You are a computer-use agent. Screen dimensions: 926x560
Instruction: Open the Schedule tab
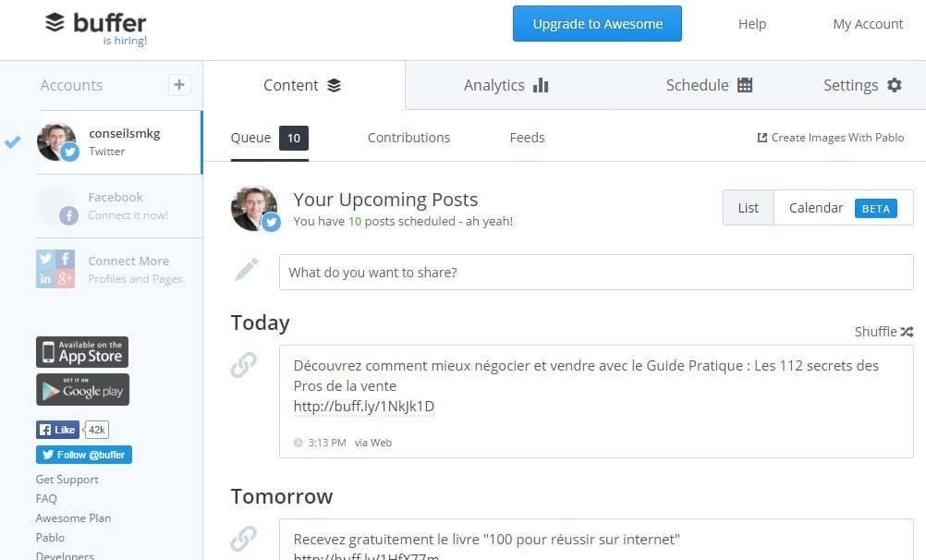(x=709, y=85)
